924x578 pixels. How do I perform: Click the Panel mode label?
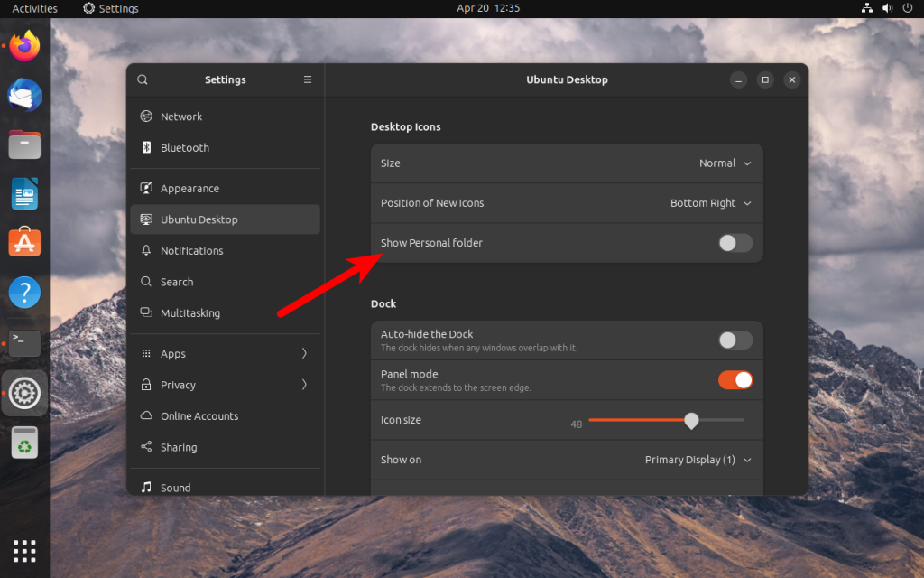[x=409, y=374]
